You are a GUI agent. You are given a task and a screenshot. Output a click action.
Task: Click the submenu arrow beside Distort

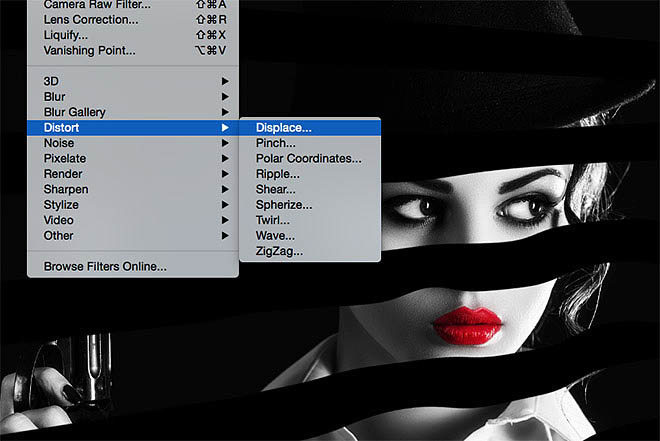pos(225,128)
